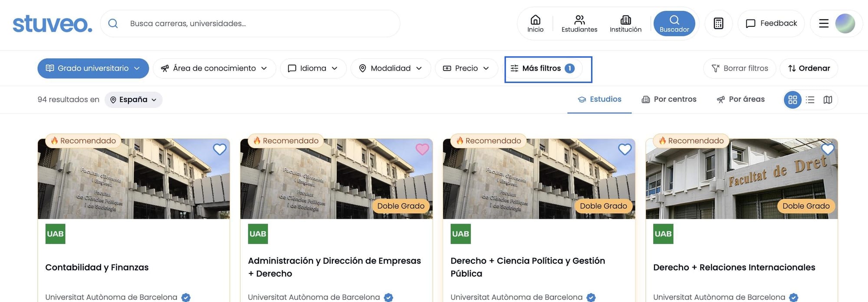Viewport: 868px width, 302px height.
Task: Open the Idioma filter dropdown
Action: click(x=313, y=68)
